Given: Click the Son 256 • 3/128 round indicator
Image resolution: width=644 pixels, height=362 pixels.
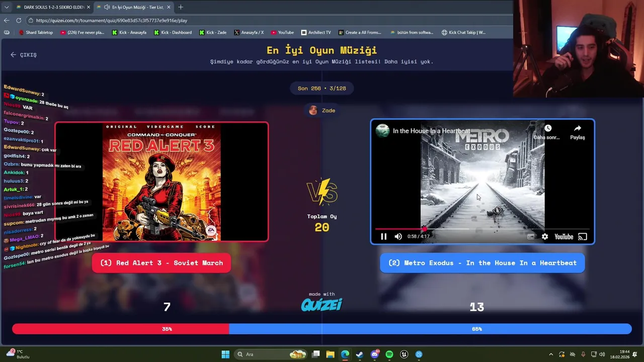Looking at the screenshot, I should point(322,88).
